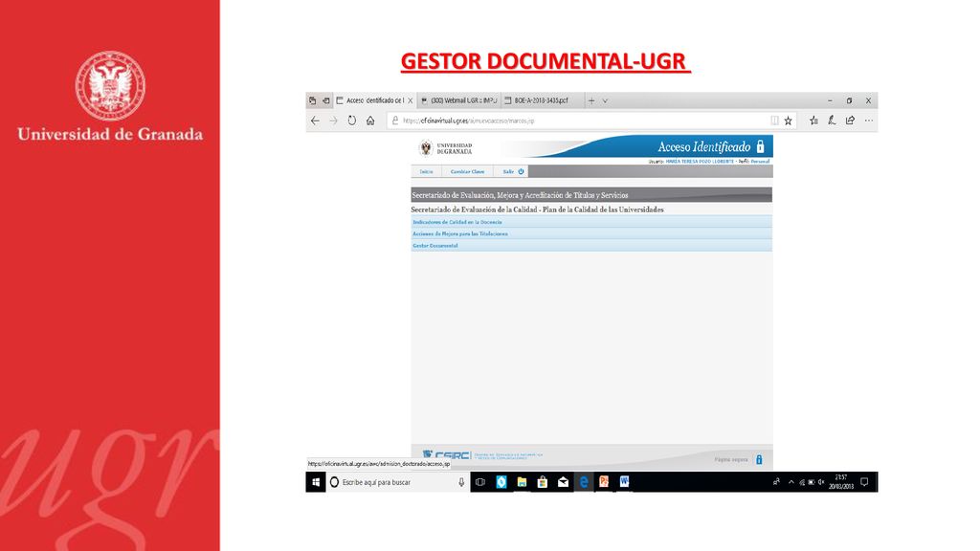Open a new browser tab with plus
Image resolution: width=980 pixels, height=551 pixels.
click(x=591, y=100)
